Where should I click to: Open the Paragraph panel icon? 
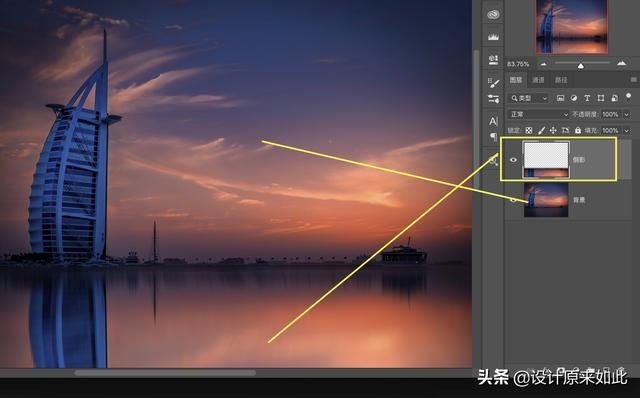(x=493, y=136)
